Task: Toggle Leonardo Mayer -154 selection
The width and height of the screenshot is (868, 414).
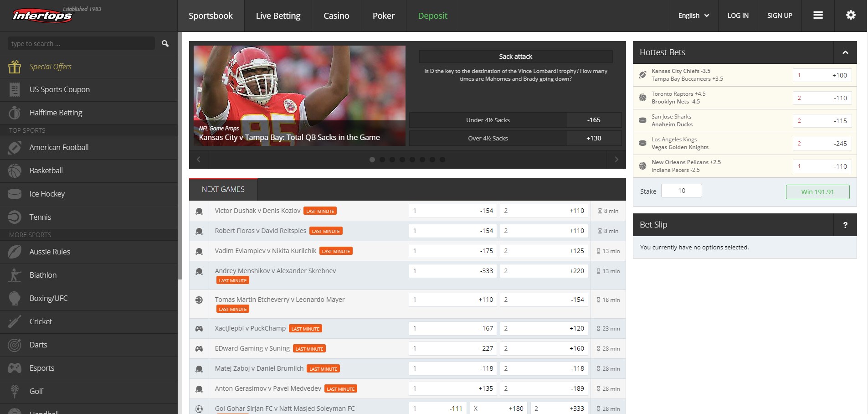Action: (544, 300)
